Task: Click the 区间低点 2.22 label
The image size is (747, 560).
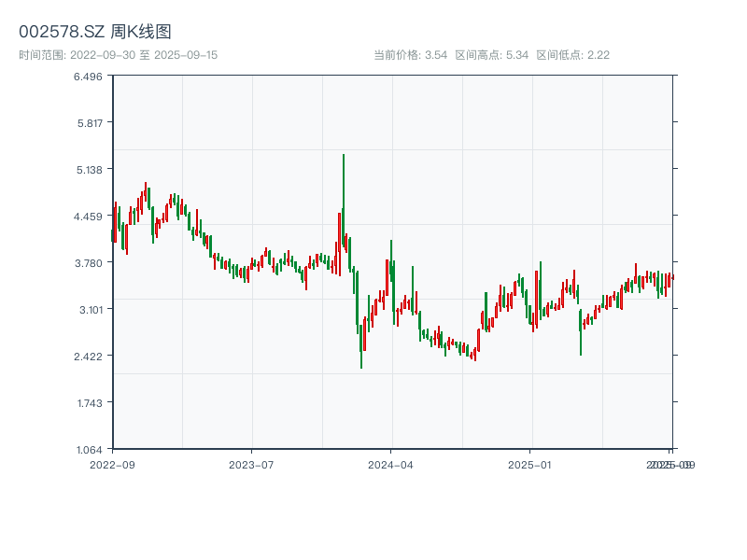Action: click(x=572, y=55)
